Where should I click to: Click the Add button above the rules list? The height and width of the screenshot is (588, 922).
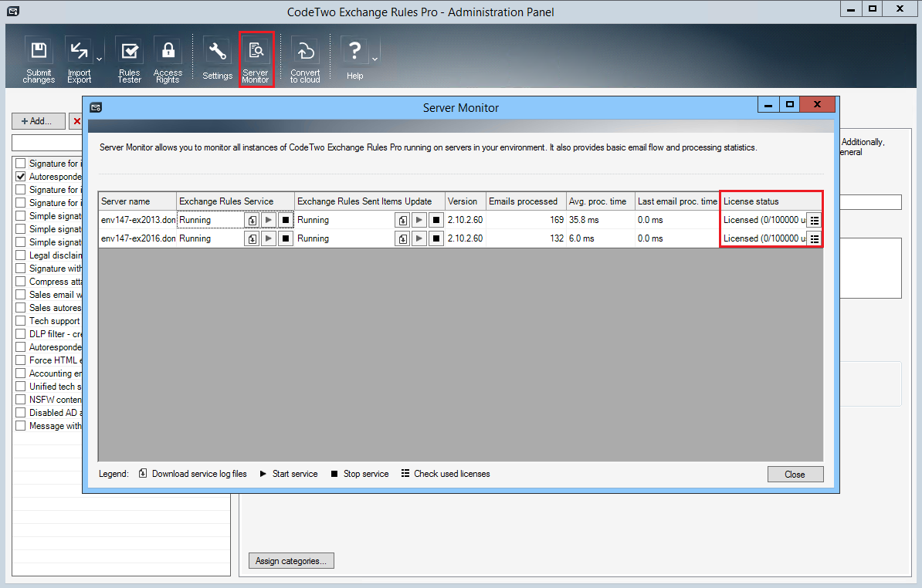(x=38, y=120)
